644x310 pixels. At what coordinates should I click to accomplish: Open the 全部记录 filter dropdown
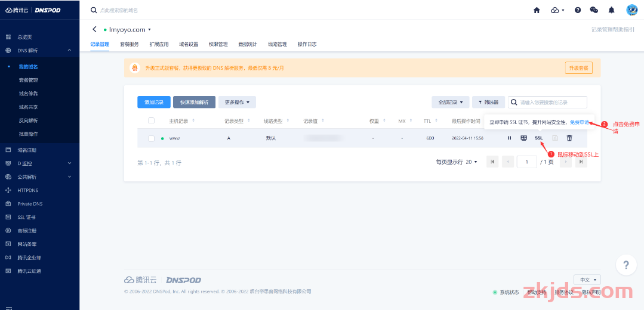point(450,102)
